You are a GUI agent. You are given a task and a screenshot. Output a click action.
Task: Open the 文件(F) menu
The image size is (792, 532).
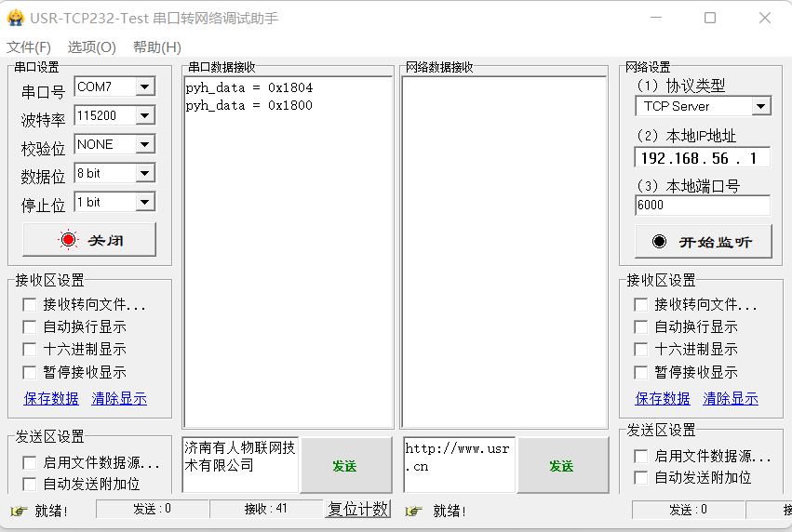tap(28, 47)
